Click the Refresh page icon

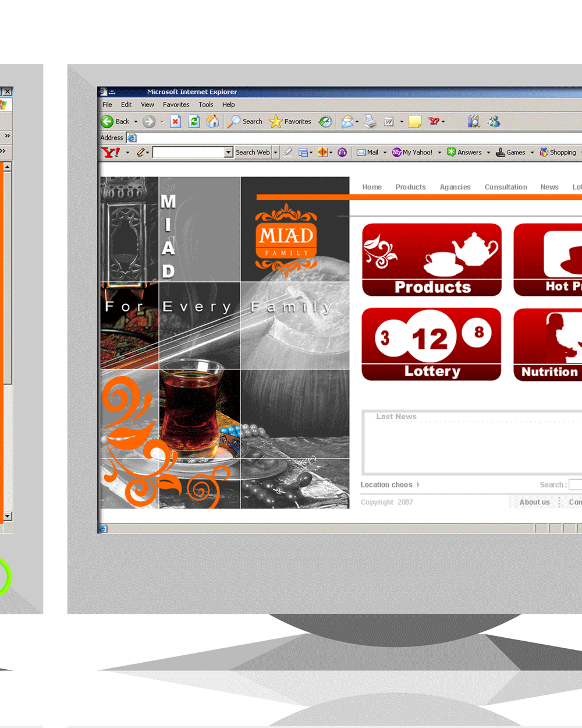pyautogui.click(x=194, y=121)
